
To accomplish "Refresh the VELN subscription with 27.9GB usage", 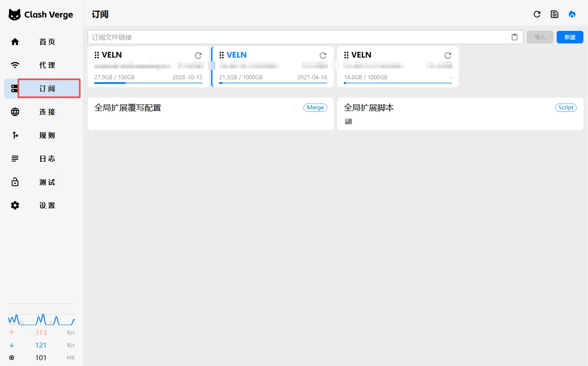I will tap(198, 56).
